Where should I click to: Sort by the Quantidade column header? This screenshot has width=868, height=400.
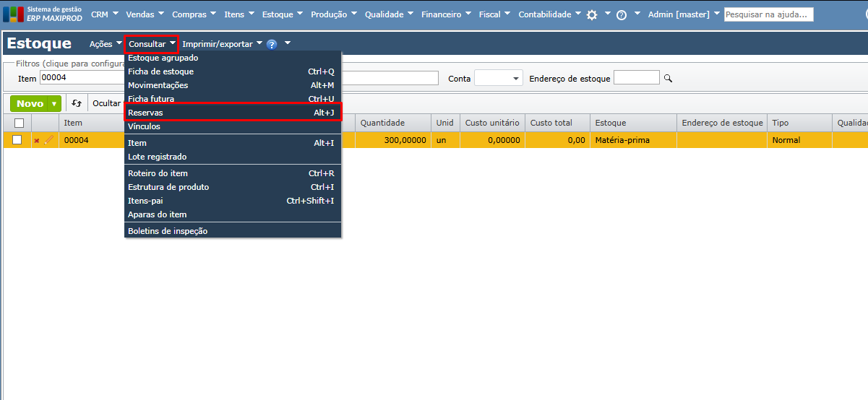(393, 123)
